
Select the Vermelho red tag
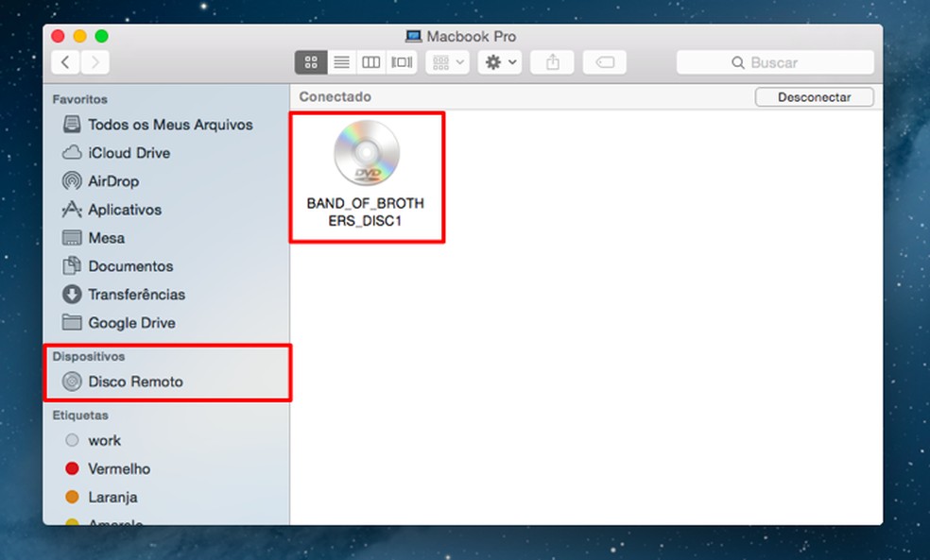[108, 468]
